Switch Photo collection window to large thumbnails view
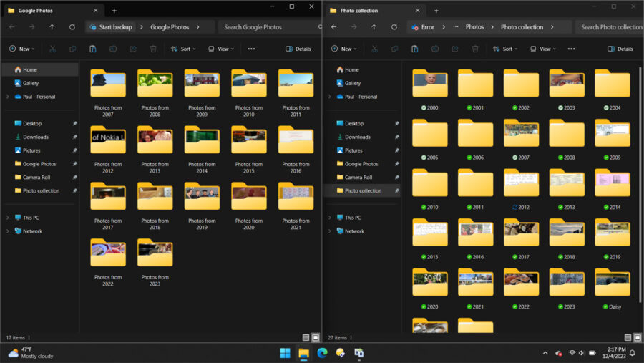 click(x=638, y=337)
